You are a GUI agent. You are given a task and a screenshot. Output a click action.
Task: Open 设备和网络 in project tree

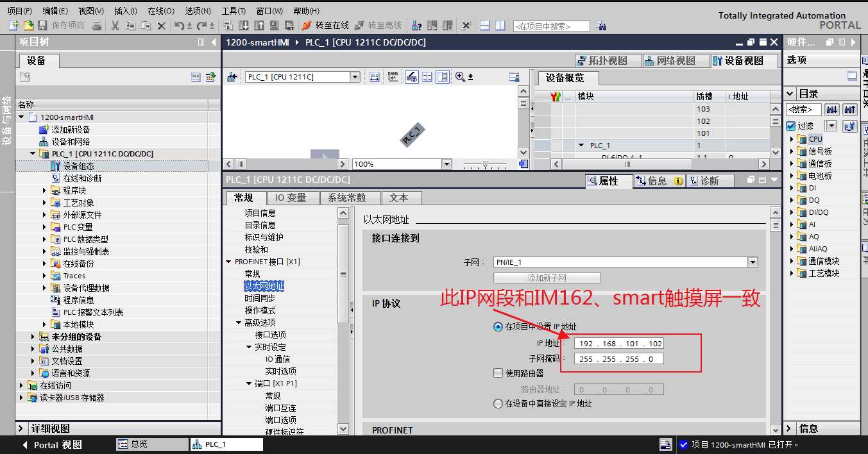[x=71, y=142]
